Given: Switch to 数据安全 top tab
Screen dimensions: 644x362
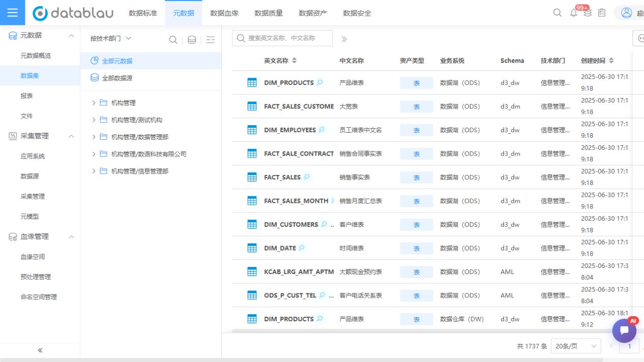Looking at the screenshot, I should click(x=357, y=13).
